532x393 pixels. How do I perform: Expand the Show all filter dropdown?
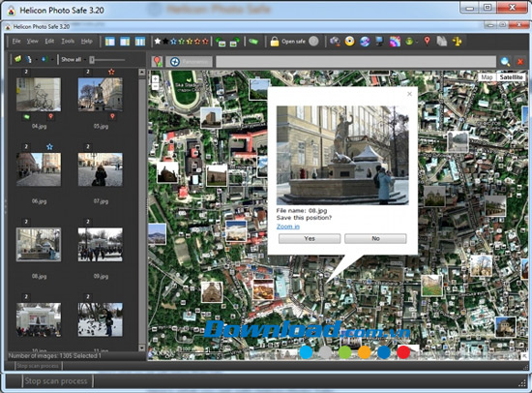tap(85, 60)
